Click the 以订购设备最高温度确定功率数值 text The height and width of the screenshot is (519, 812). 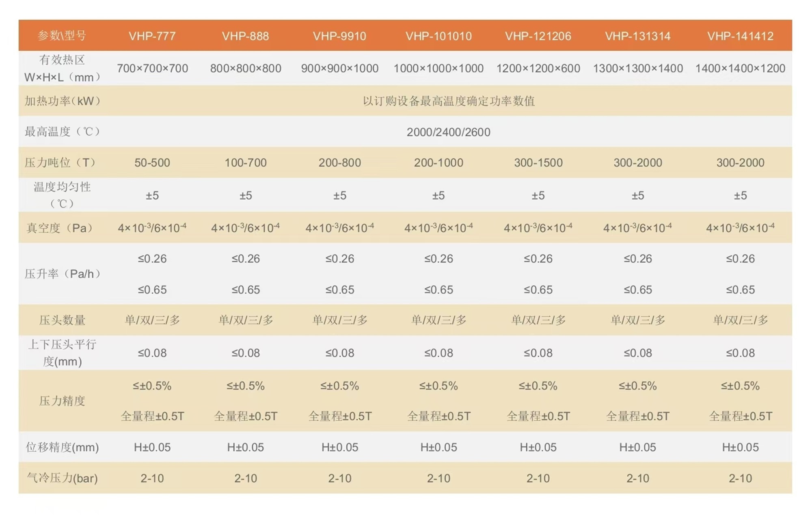click(448, 101)
